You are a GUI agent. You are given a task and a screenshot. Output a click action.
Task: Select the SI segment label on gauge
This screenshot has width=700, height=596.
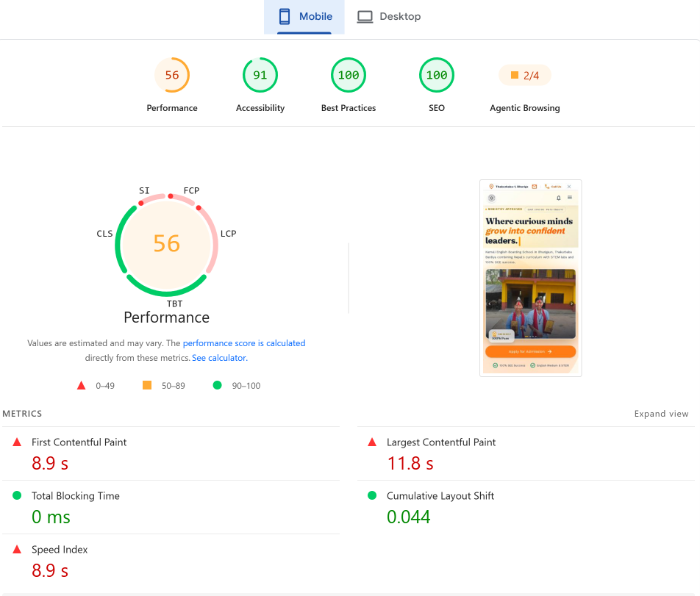[144, 190]
